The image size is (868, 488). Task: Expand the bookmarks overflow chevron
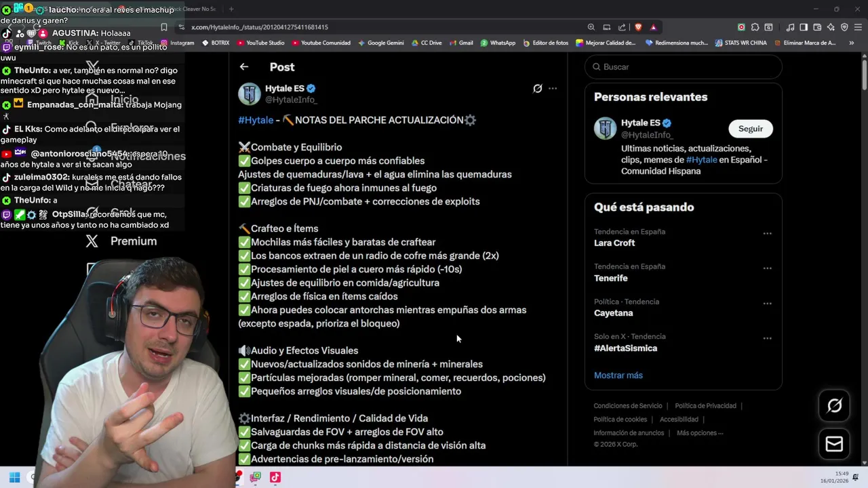click(x=852, y=43)
